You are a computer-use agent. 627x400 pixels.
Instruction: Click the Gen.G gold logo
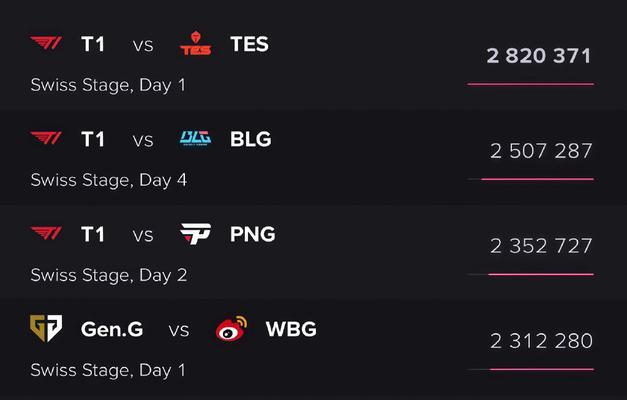[46, 328]
